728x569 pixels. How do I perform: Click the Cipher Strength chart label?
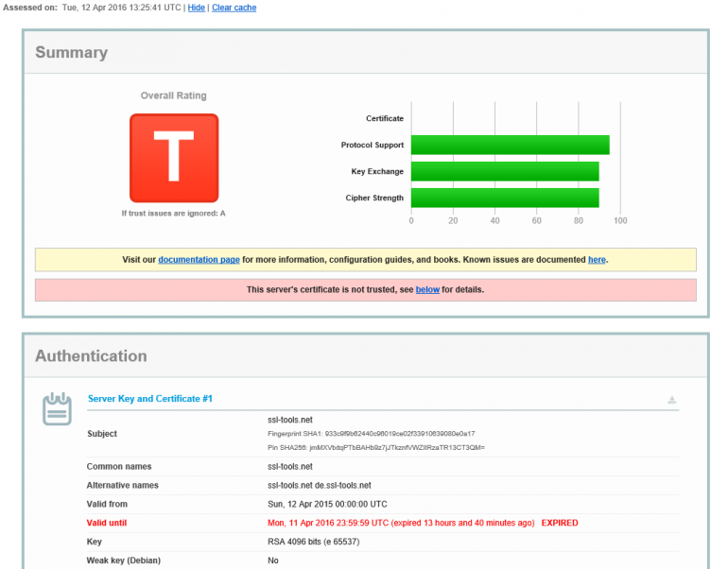click(374, 198)
